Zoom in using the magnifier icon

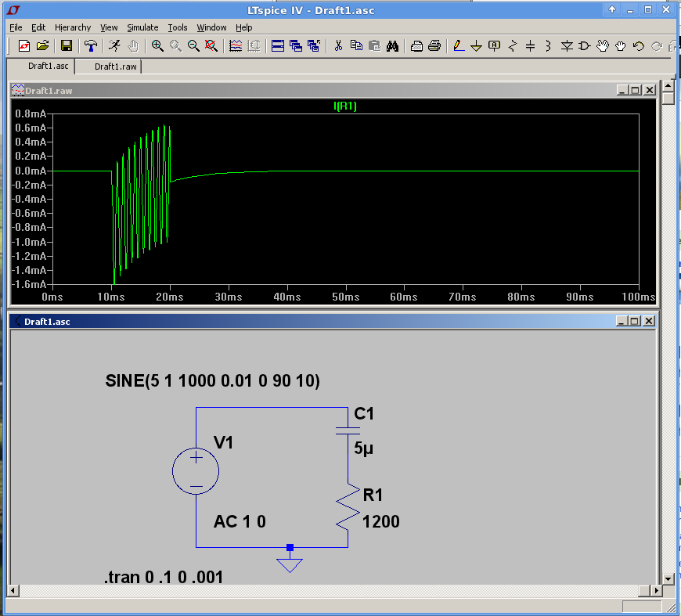click(157, 45)
